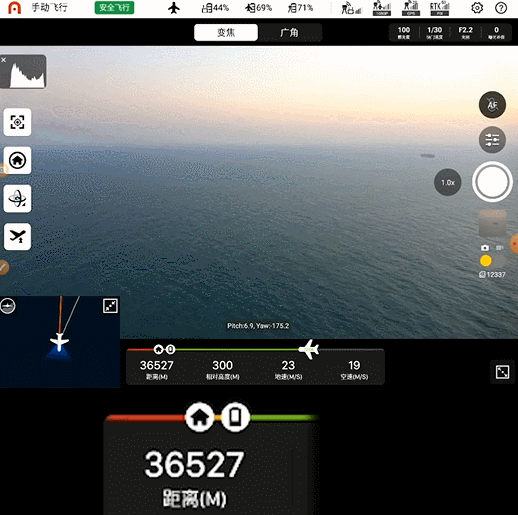Toggle the attitude horizon indicator on minimap
Screen dimensions: 518x515
tap(8, 306)
